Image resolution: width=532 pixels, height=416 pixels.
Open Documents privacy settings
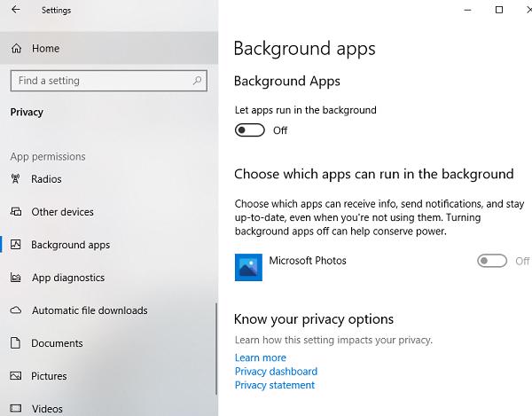click(x=109, y=343)
